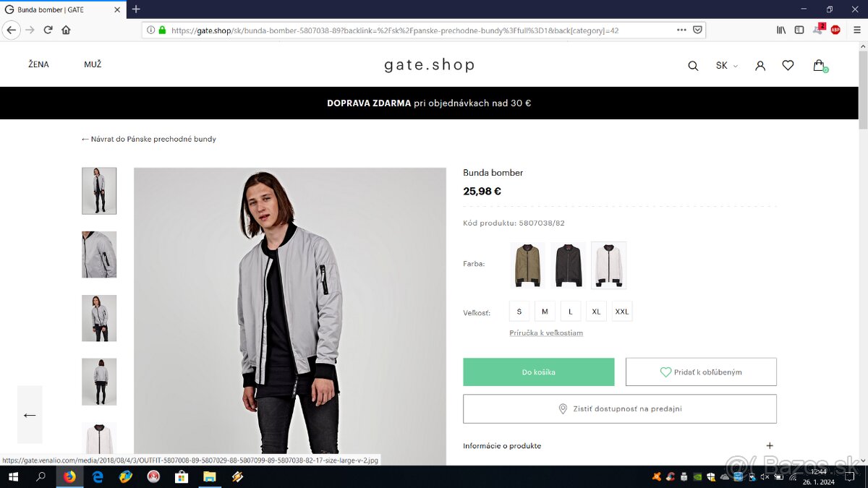Screen dimensions: 868x488
Task: Click the Adblock Plus extension icon
Action: click(x=835, y=30)
